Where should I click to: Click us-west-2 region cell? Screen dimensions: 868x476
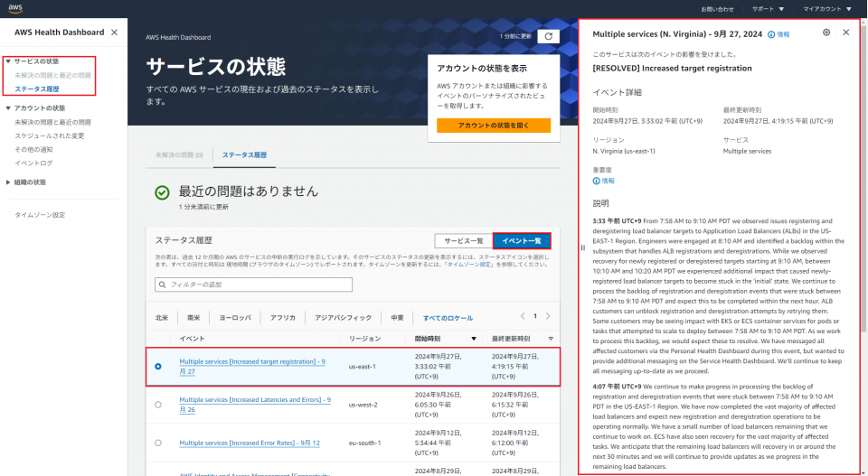(363, 405)
